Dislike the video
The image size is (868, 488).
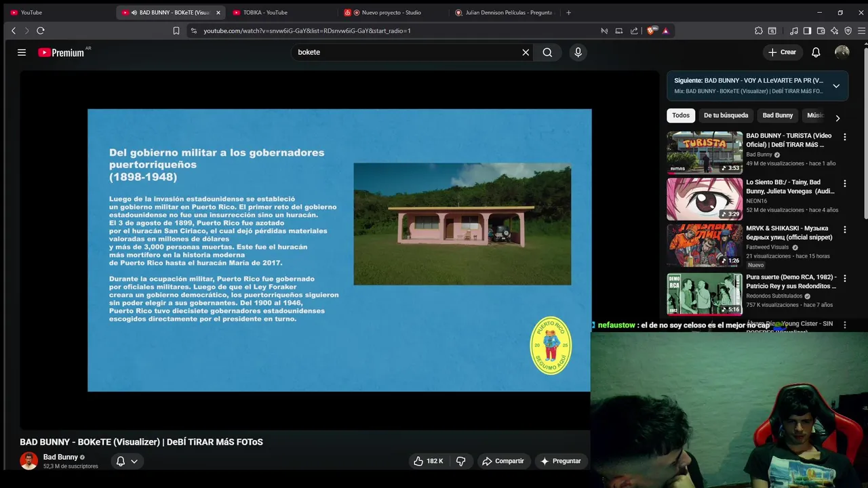click(460, 461)
